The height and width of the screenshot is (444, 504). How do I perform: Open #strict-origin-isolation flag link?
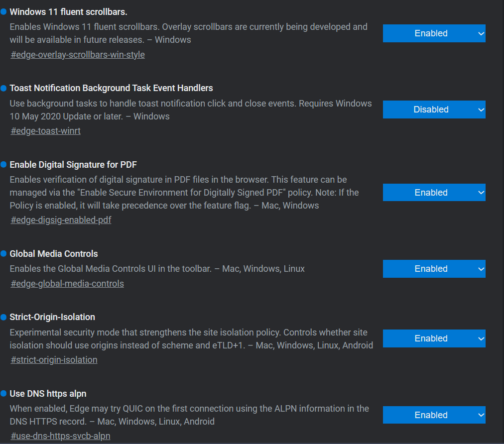coord(54,359)
